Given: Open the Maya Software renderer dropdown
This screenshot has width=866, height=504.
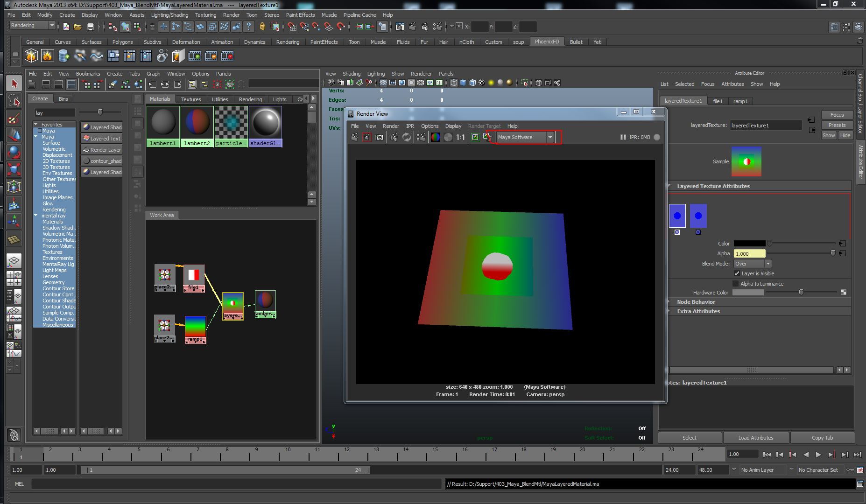Looking at the screenshot, I should (x=525, y=137).
